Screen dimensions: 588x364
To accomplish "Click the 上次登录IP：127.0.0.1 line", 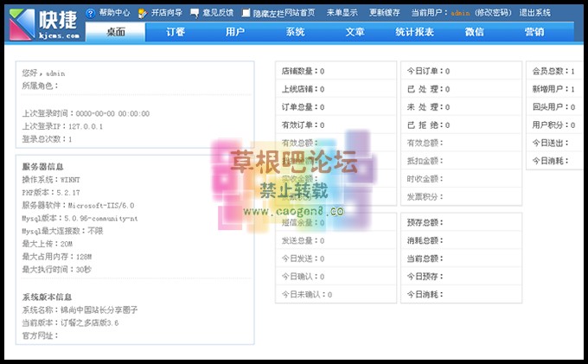I will 62,126.
